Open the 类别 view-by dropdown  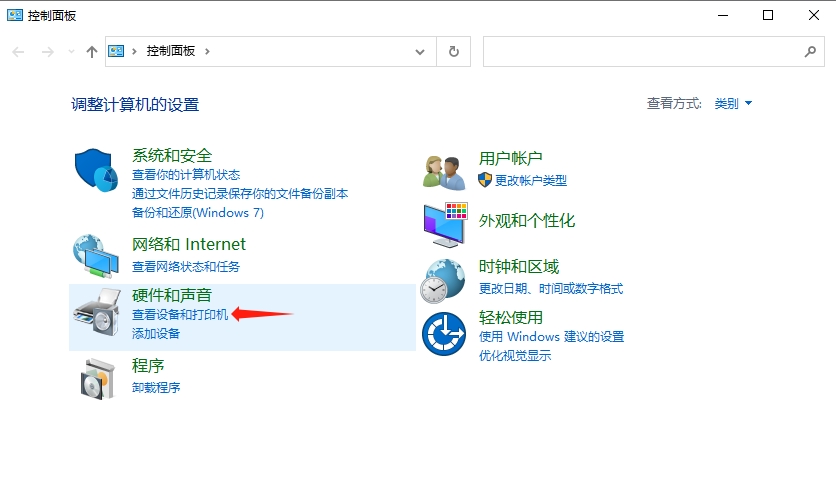coord(733,103)
